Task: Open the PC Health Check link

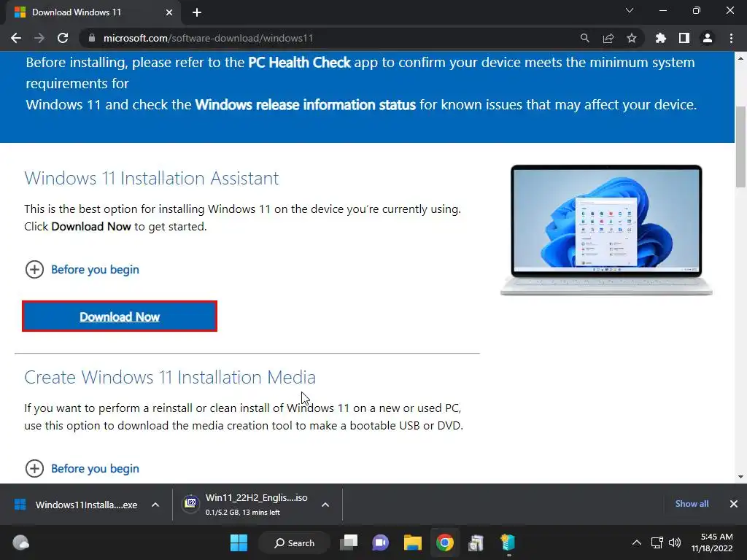Action: point(299,63)
